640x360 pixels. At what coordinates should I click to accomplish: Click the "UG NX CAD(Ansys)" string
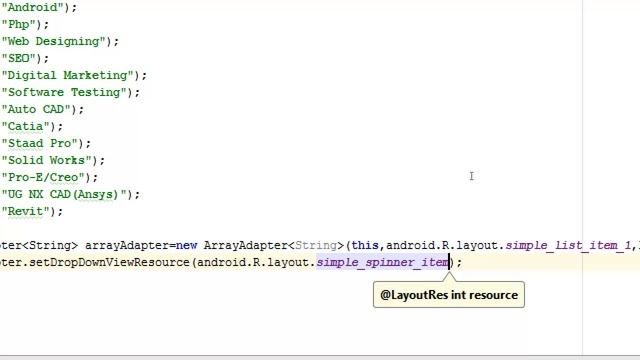pyautogui.click(x=64, y=194)
